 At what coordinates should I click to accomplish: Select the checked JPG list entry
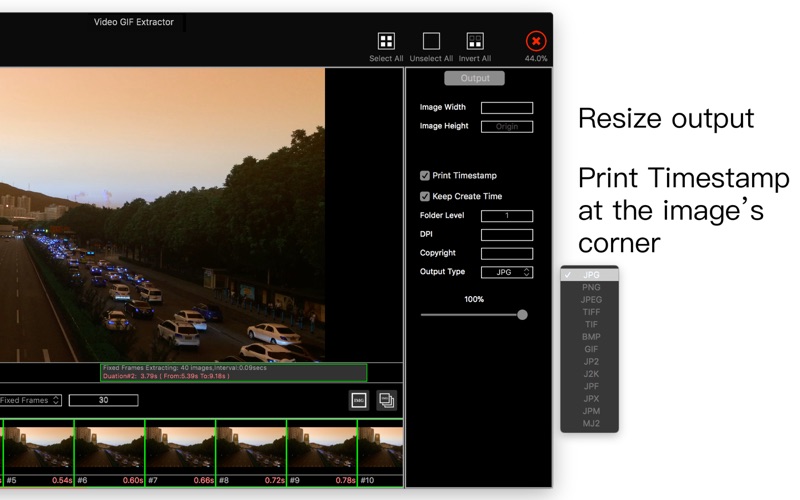coord(590,274)
